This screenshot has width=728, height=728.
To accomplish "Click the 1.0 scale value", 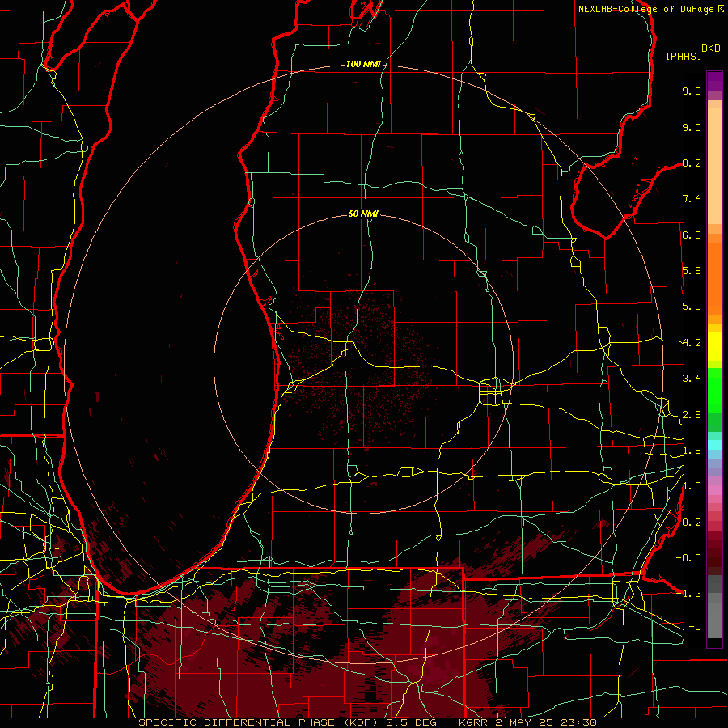I will [692, 486].
